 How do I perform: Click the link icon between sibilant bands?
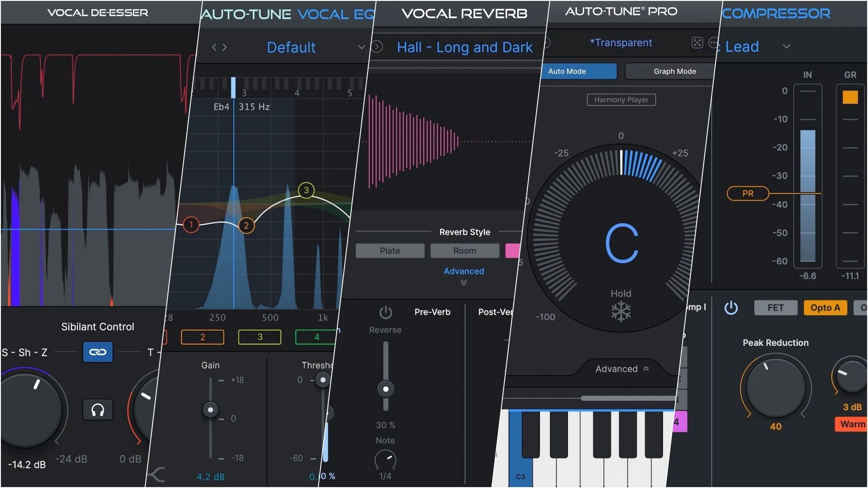pos(98,352)
